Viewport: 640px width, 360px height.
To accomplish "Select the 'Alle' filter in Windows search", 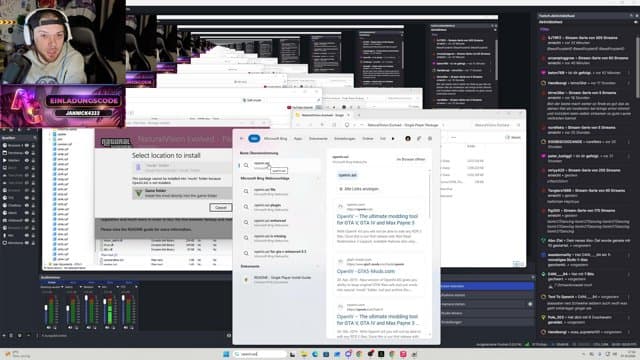I will (254, 138).
